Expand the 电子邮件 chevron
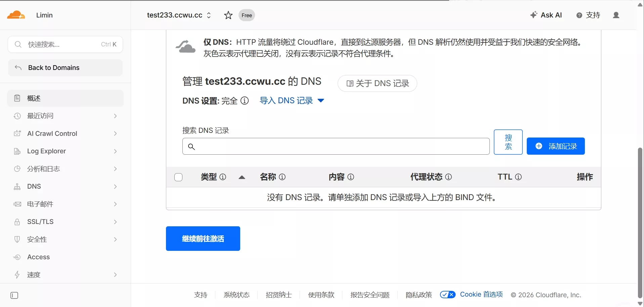The width and height of the screenshot is (644, 307). [115, 204]
